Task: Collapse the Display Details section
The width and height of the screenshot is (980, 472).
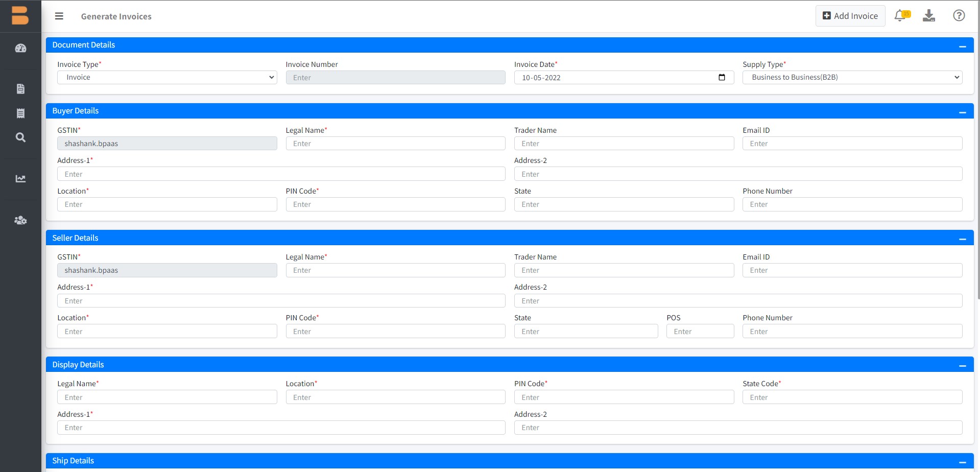Action: [x=963, y=366]
